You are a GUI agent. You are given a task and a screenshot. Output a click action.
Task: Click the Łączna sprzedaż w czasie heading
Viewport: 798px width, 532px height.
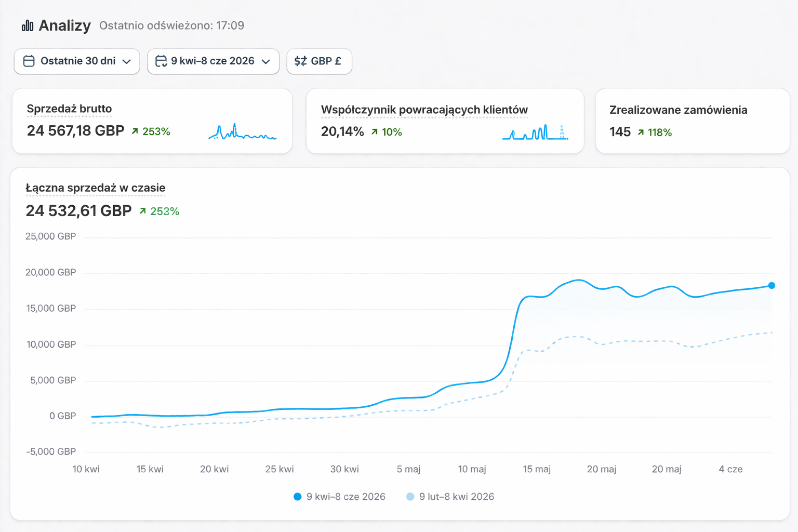click(x=96, y=188)
